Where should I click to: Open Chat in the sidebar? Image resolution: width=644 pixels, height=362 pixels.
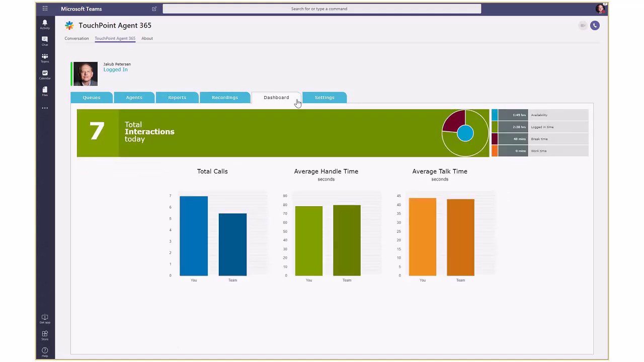coord(45,41)
